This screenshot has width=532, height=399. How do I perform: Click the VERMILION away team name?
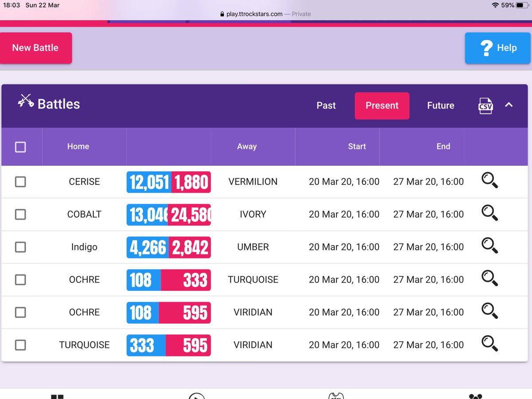(x=253, y=182)
